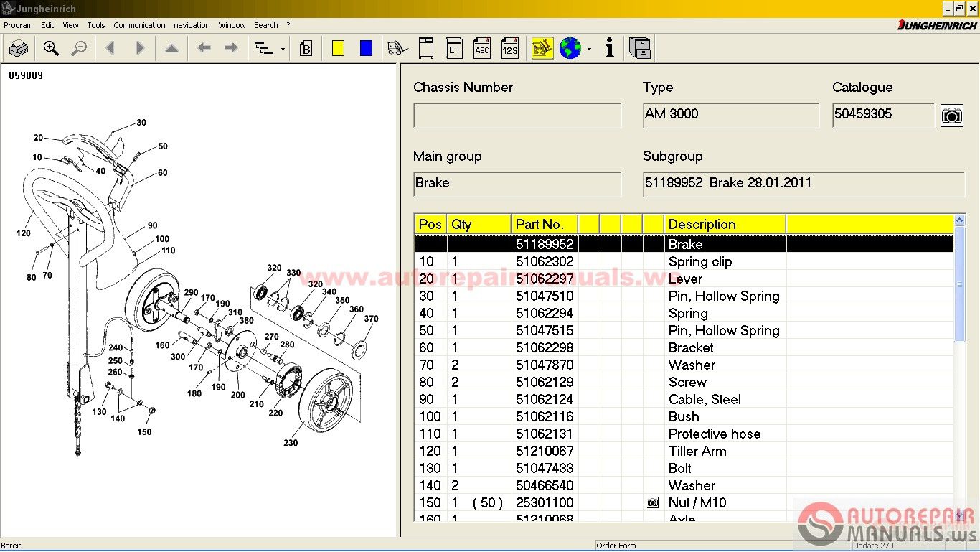Open the View menu

coord(70,25)
